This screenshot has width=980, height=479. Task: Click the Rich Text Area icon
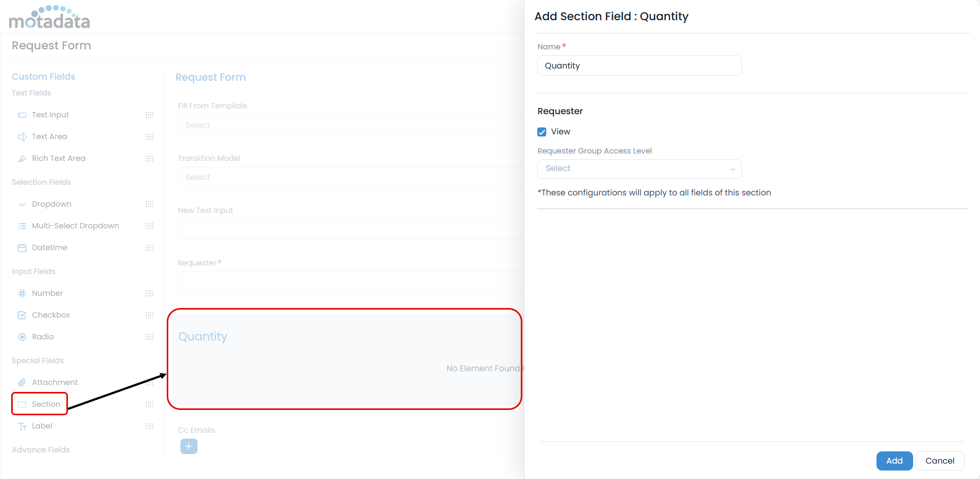click(22, 159)
